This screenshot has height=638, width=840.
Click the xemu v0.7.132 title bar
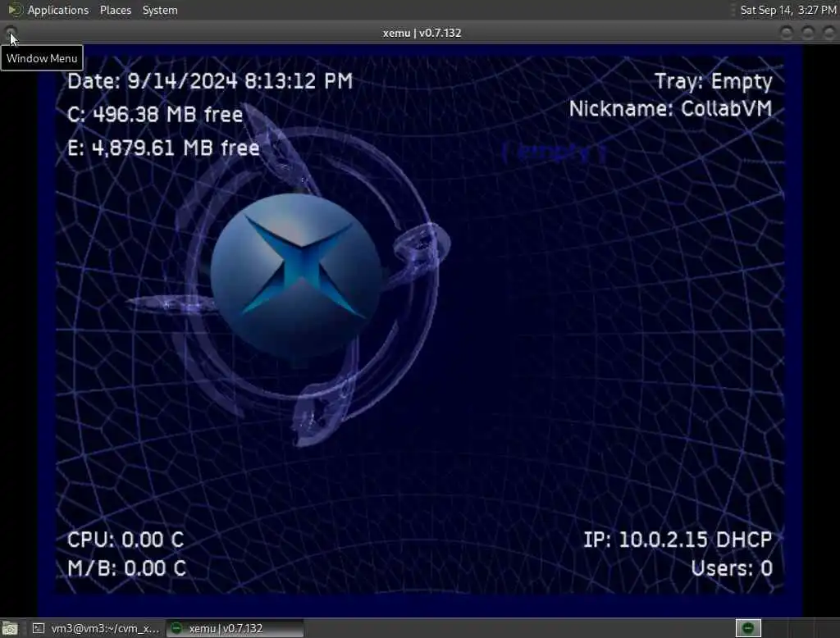point(422,34)
